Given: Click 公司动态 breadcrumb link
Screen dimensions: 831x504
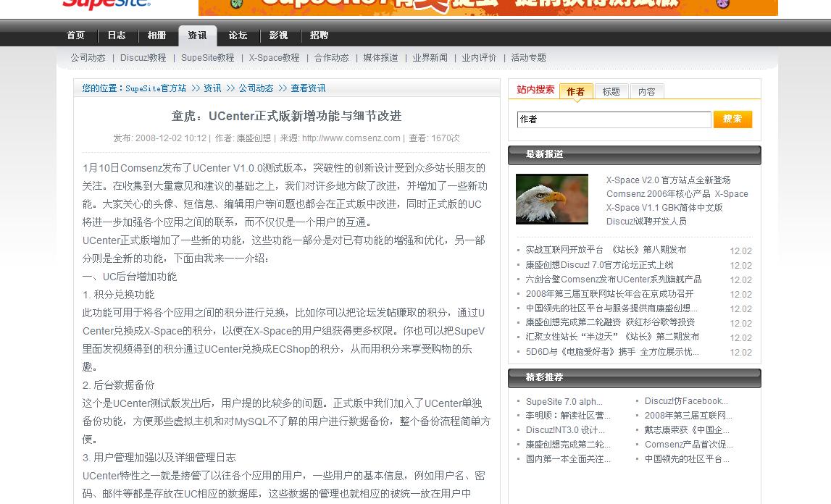Looking at the screenshot, I should tap(256, 88).
